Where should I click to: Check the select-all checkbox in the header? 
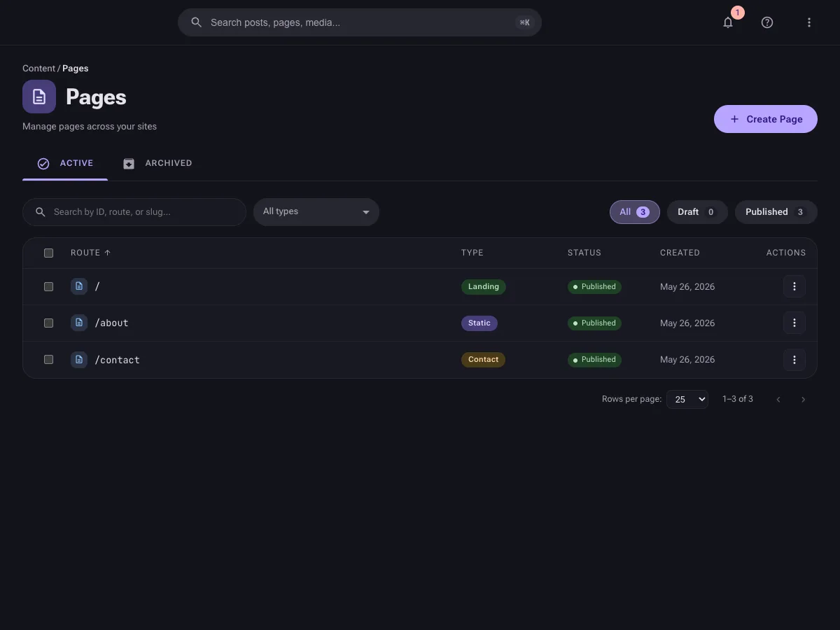coord(48,253)
